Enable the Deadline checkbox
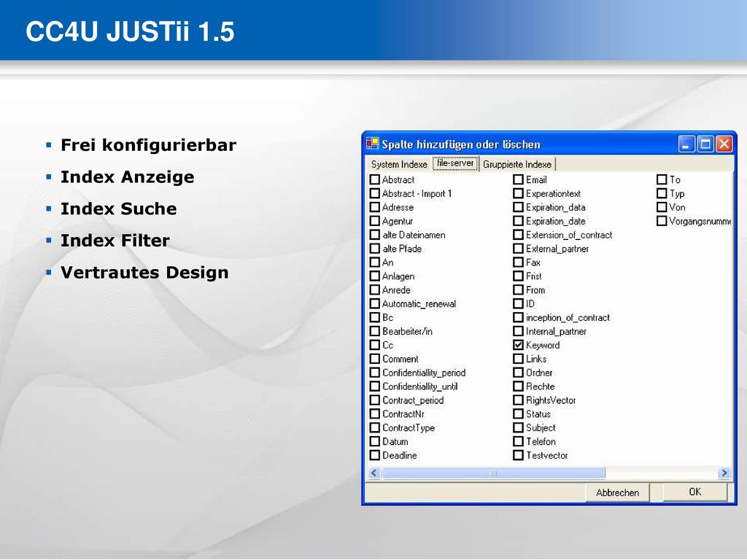This screenshot has height=560, width=747. click(375, 455)
